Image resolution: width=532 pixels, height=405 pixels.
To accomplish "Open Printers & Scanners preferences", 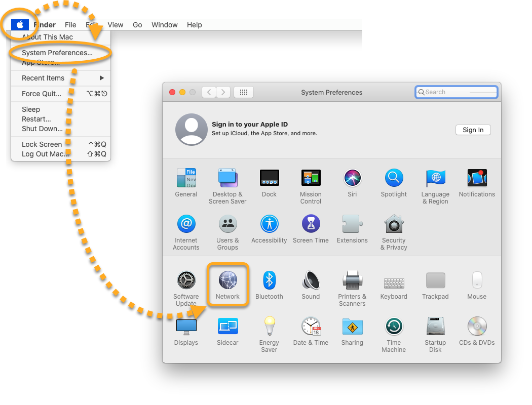I will point(352,289).
